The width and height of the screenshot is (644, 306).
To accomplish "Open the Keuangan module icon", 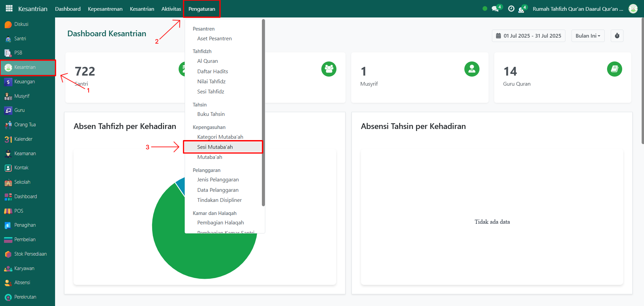I will click(x=8, y=82).
